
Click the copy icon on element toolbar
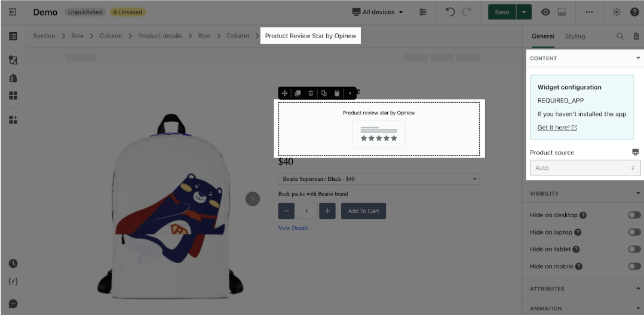[x=324, y=93]
